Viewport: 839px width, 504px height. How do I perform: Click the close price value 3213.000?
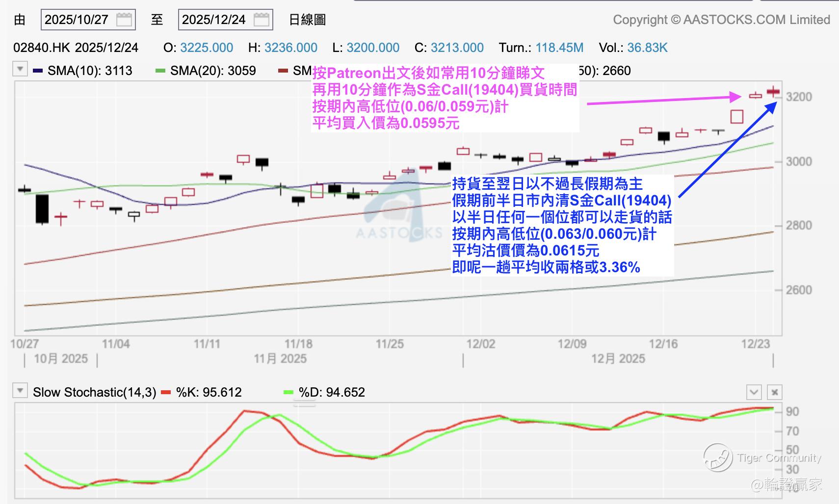pos(457,48)
